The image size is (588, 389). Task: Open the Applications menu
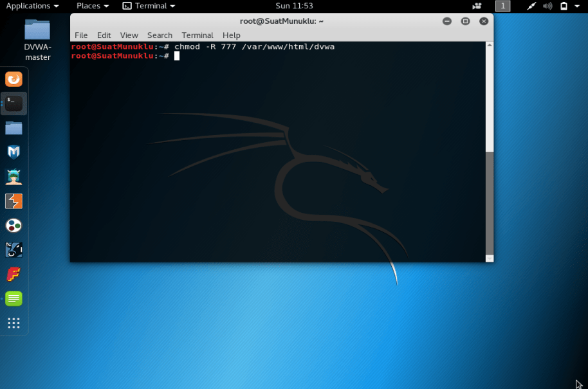click(32, 6)
